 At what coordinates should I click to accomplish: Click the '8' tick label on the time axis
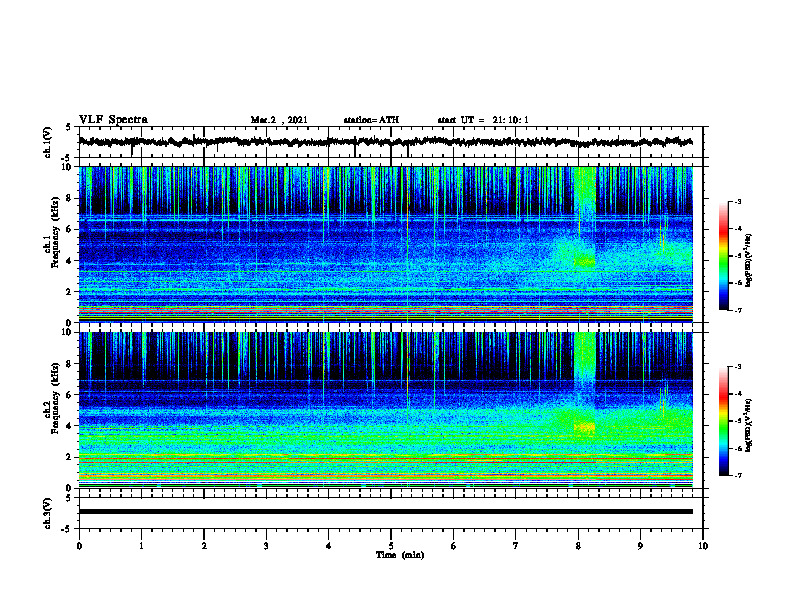(578, 546)
